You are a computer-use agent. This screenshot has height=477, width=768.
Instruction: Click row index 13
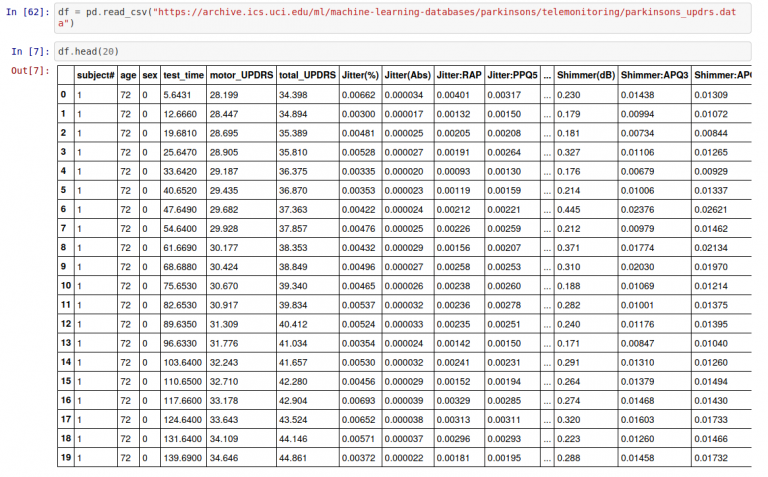click(x=66, y=342)
